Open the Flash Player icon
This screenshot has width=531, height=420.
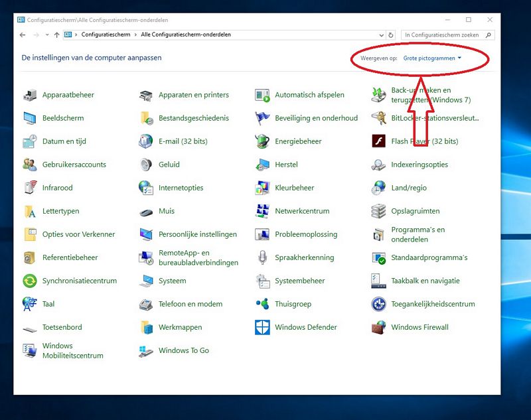click(x=378, y=141)
